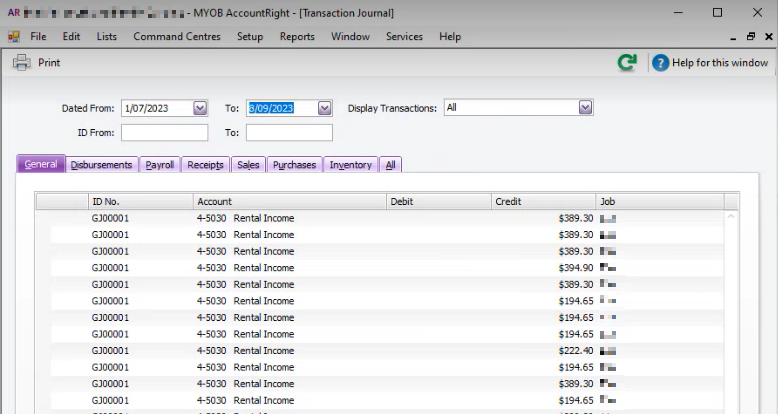Screen dimensions: 778x414
Task: Click the MYOB app icon in menu bar
Action: 14,36
